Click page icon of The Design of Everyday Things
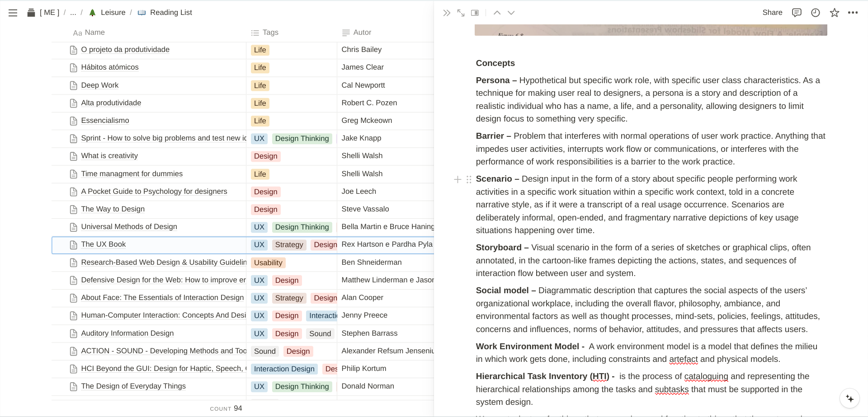Image resolution: width=868 pixels, height=417 pixels. [74, 387]
